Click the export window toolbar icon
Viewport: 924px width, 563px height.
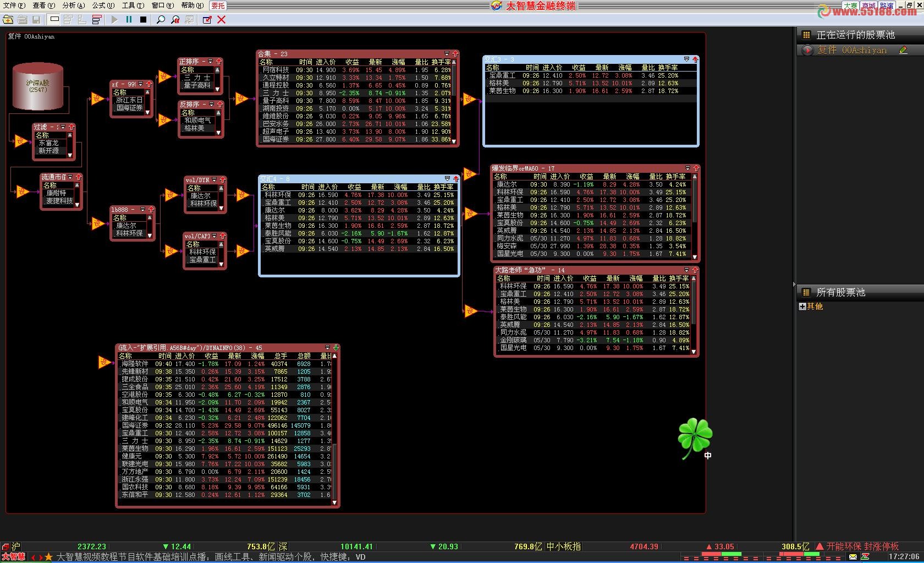click(x=207, y=20)
